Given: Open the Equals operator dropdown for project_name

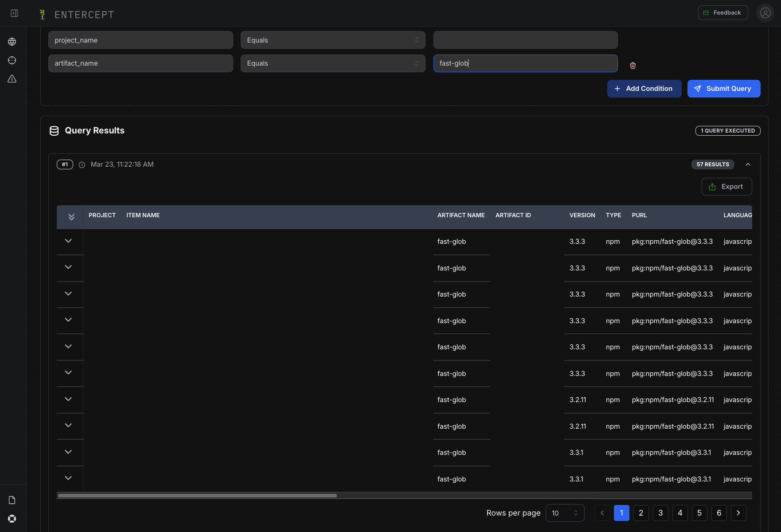Looking at the screenshot, I should tap(333, 40).
